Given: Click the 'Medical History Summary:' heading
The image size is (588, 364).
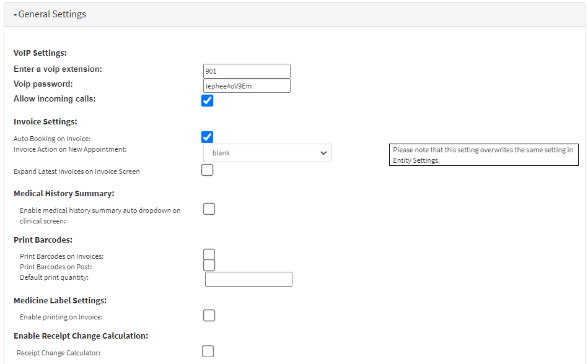Looking at the screenshot, I should click(x=64, y=194).
